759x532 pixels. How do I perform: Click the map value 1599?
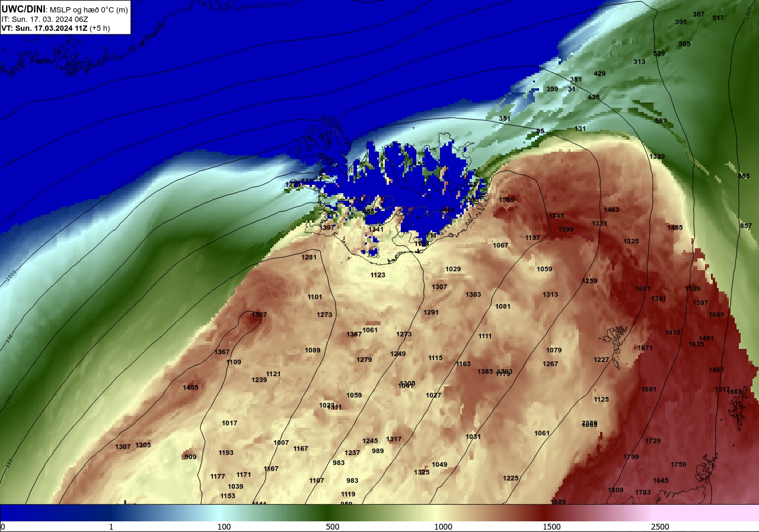(x=566, y=229)
